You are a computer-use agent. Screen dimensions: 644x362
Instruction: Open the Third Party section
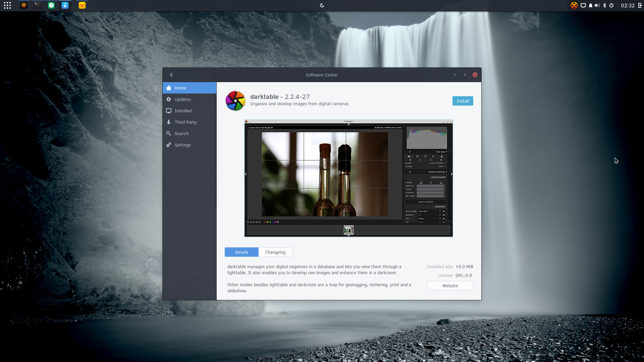pyautogui.click(x=190, y=122)
